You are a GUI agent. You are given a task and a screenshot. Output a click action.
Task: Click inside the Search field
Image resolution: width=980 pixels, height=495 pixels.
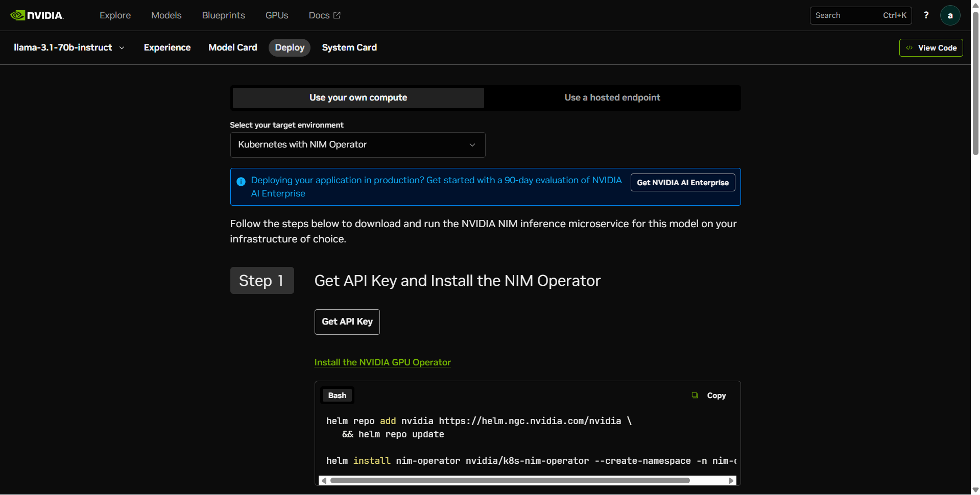click(x=848, y=15)
